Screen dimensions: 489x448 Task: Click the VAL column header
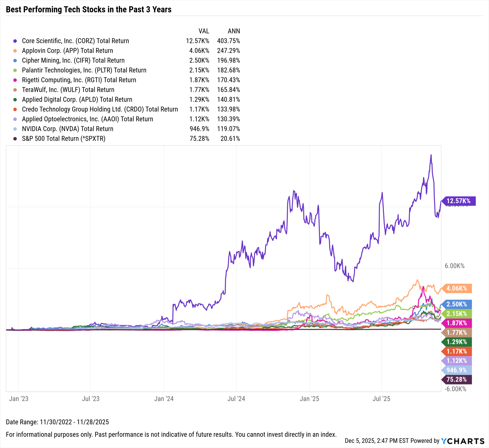click(x=204, y=31)
